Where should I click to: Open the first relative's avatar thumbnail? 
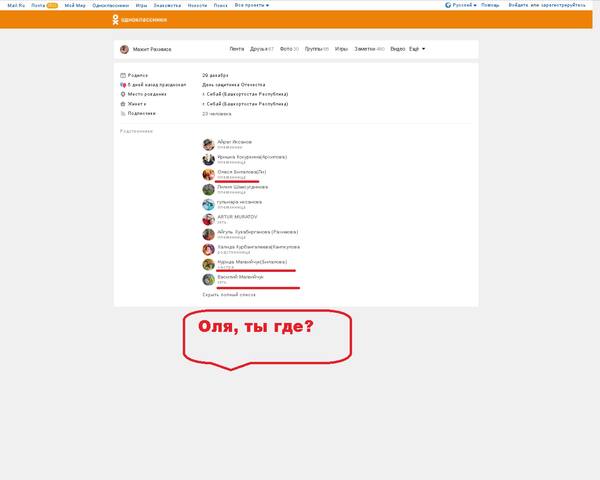point(209,144)
